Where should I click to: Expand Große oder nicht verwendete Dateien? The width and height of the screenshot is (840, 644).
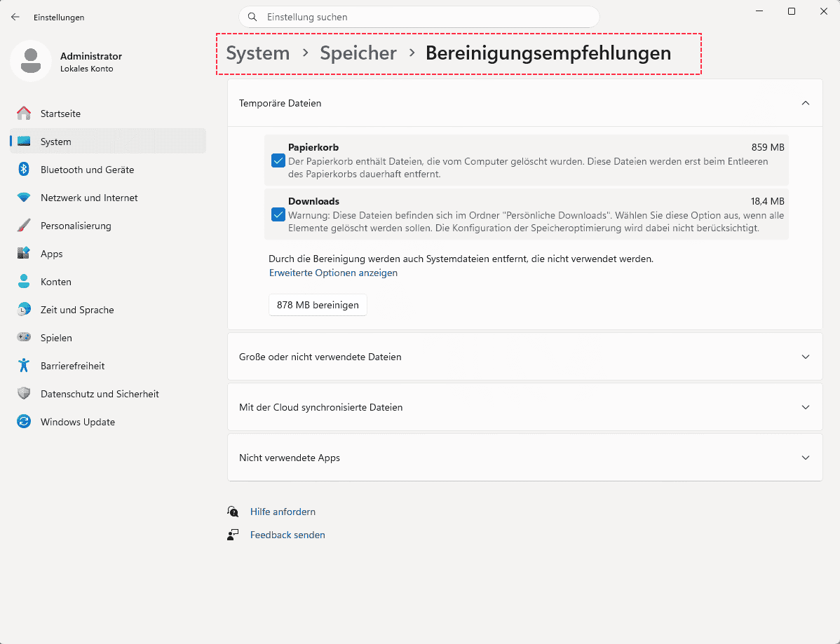coord(525,357)
